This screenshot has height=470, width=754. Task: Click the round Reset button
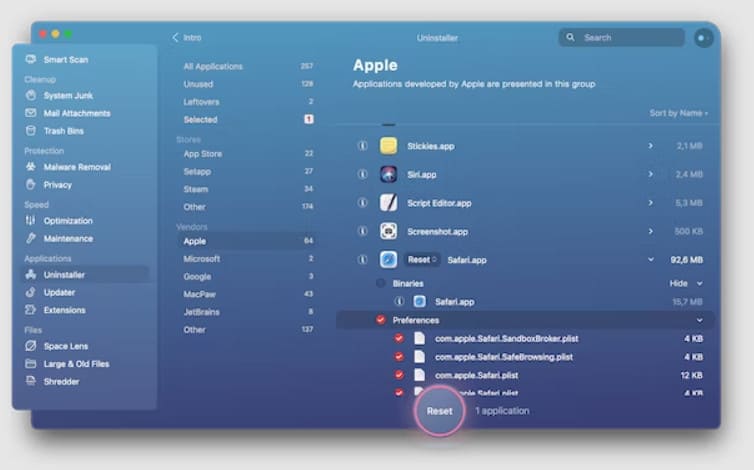pyautogui.click(x=439, y=411)
